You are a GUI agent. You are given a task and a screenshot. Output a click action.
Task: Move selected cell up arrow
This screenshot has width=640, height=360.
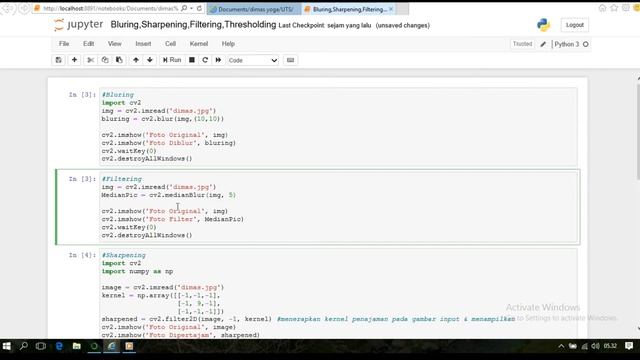pos(136,60)
